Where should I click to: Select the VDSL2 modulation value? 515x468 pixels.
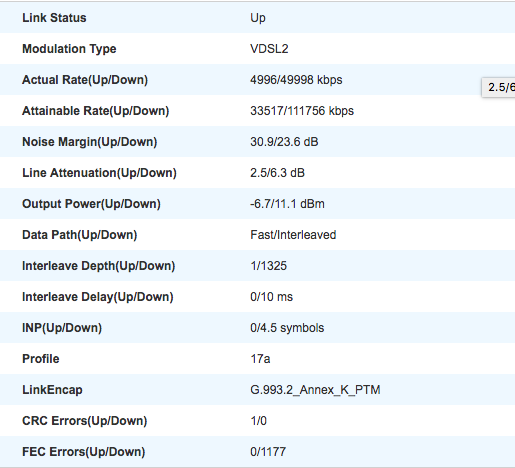pyautogui.click(x=269, y=49)
